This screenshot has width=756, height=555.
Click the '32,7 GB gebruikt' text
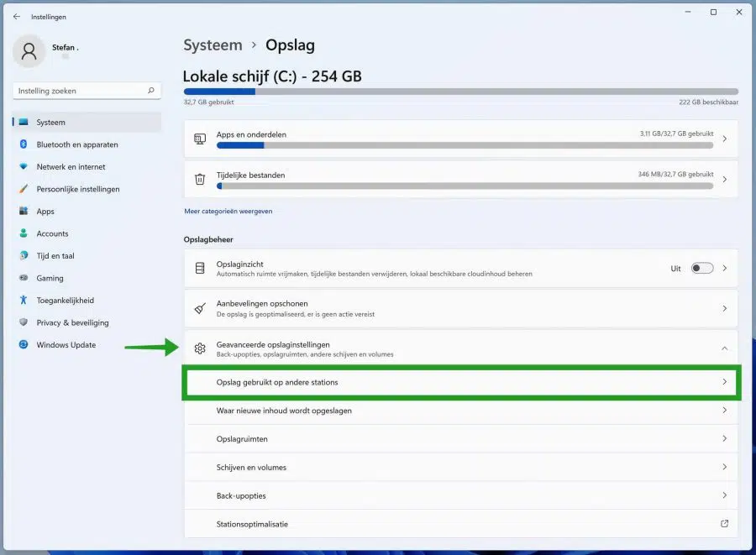tap(209, 102)
